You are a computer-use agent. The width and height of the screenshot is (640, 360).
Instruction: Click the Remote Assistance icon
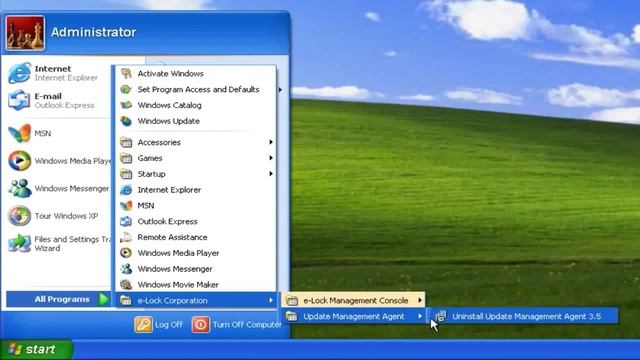[x=126, y=237]
